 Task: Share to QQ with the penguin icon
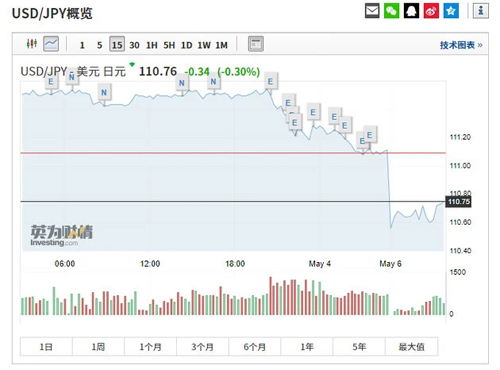click(x=411, y=11)
